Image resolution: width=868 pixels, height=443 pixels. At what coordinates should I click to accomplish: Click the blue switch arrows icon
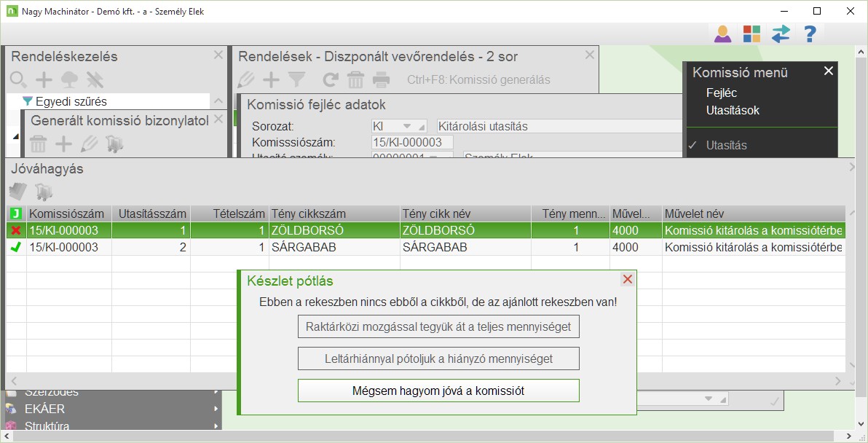pyautogui.click(x=781, y=34)
